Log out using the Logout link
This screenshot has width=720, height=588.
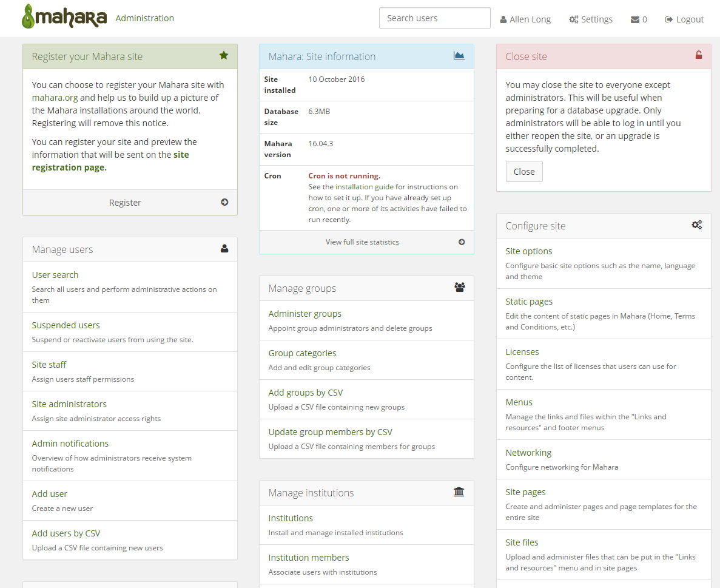tap(684, 19)
